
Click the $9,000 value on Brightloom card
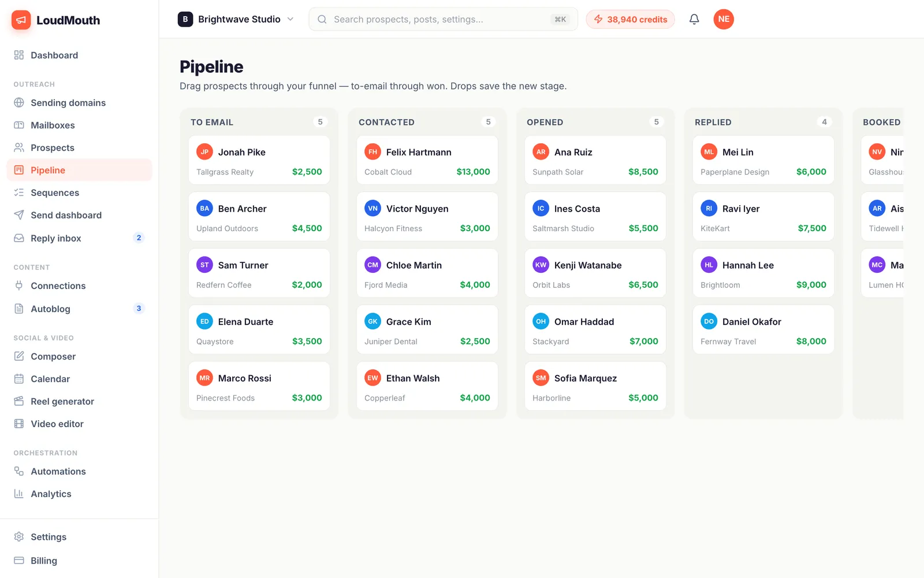pyautogui.click(x=811, y=285)
